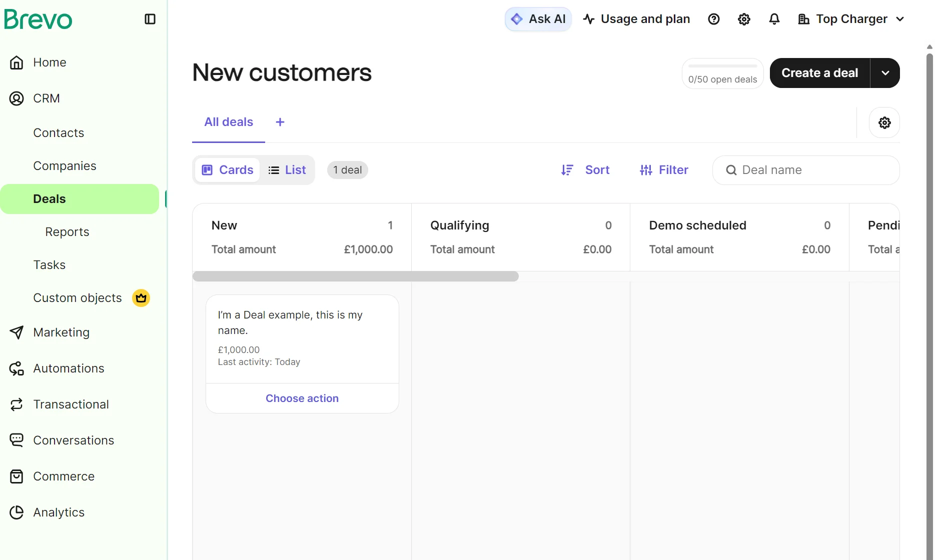
Task: Click the Ask AI button label
Action: [x=547, y=19]
